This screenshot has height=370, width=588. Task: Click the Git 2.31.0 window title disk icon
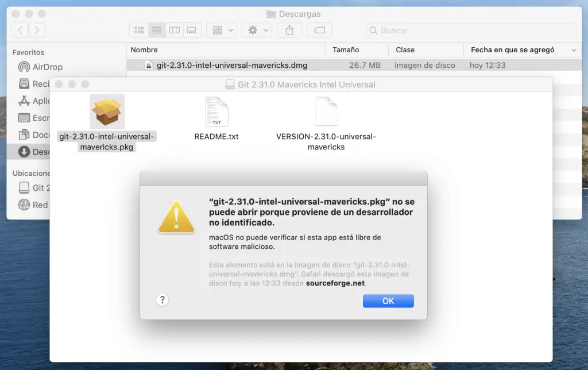pos(230,84)
